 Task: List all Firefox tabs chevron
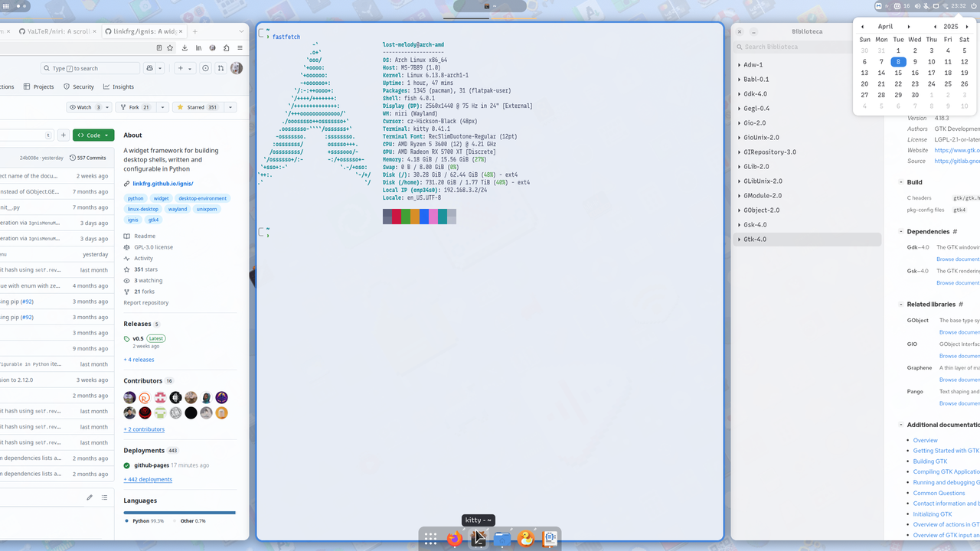click(243, 31)
